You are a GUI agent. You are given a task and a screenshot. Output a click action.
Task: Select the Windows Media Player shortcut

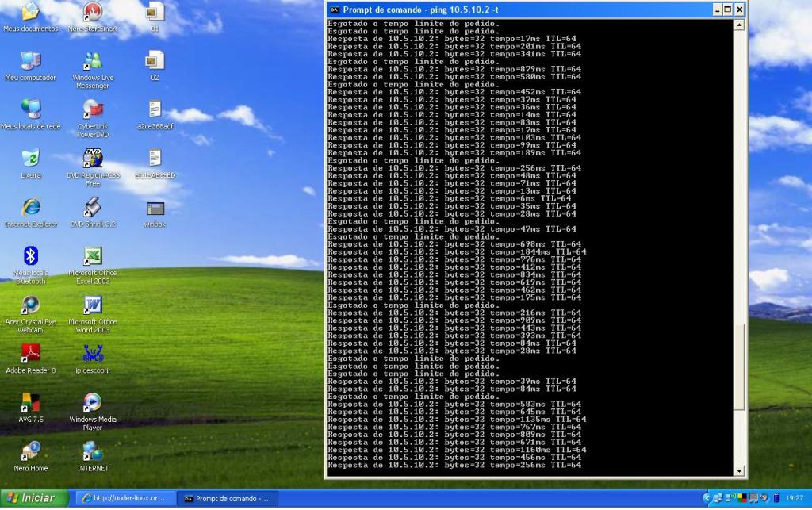[x=93, y=412]
